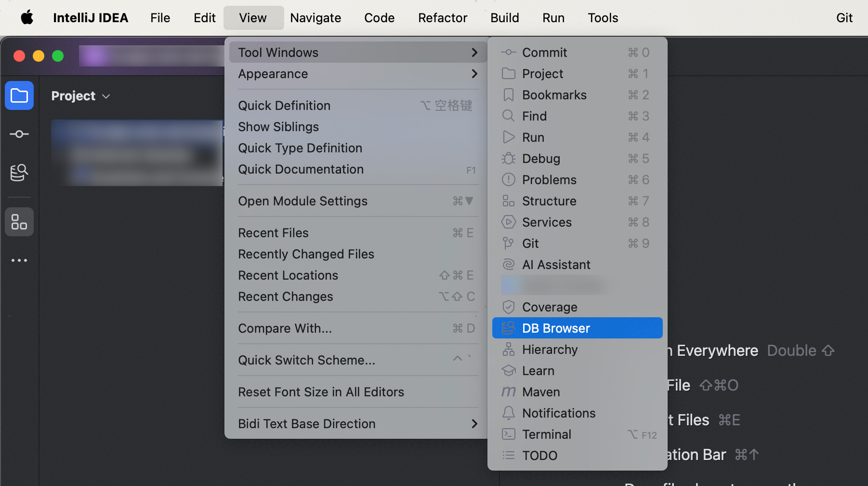
Task: Click the Terminal icon in submenu
Action: tap(508, 434)
